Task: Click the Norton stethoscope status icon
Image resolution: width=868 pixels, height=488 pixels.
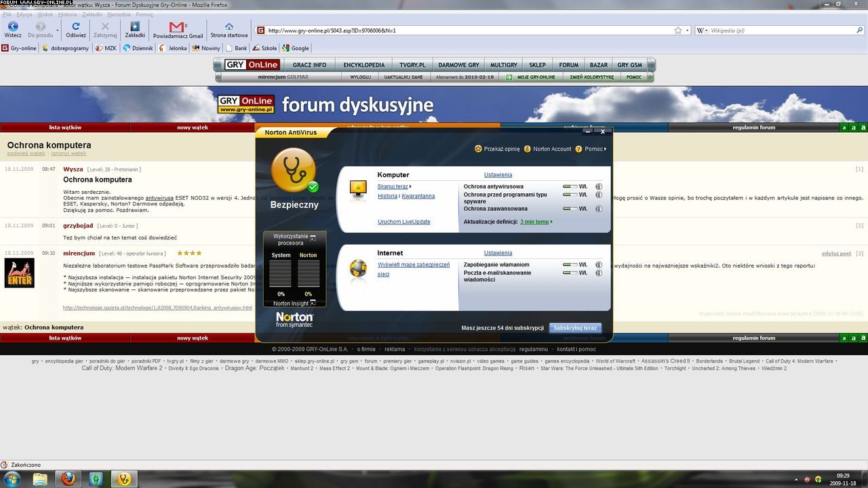Action: [294, 170]
